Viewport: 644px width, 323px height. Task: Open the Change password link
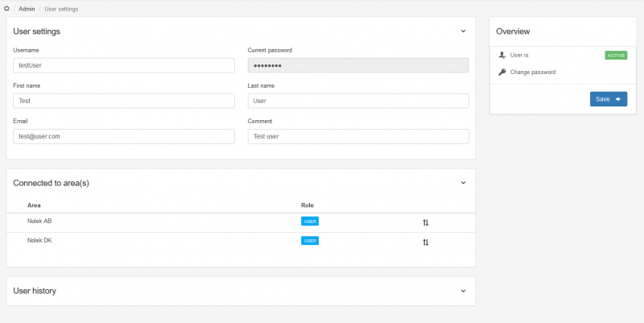pyautogui.click(x=533, y=72)
